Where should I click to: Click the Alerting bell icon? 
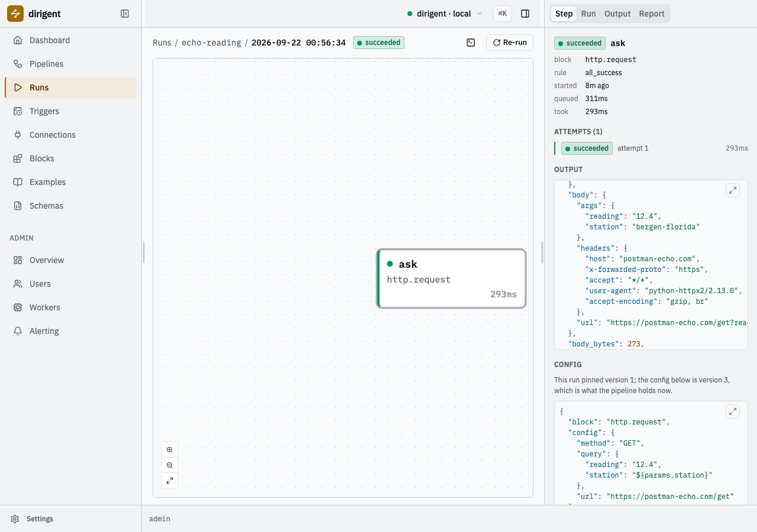coord(18,331)
